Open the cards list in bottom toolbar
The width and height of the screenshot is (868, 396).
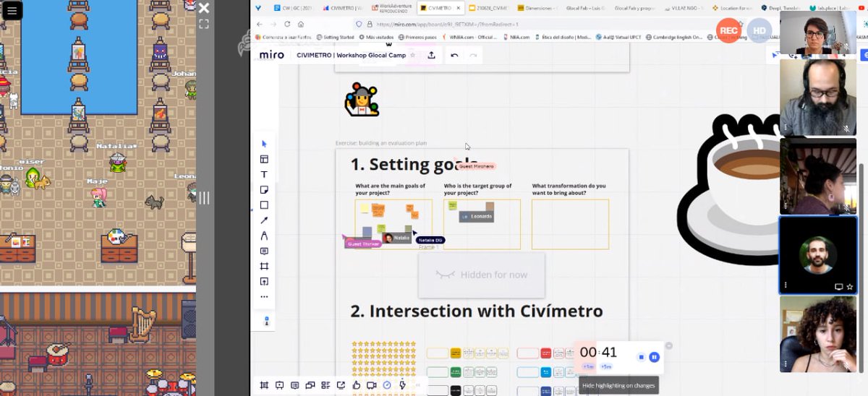(325, 385)
